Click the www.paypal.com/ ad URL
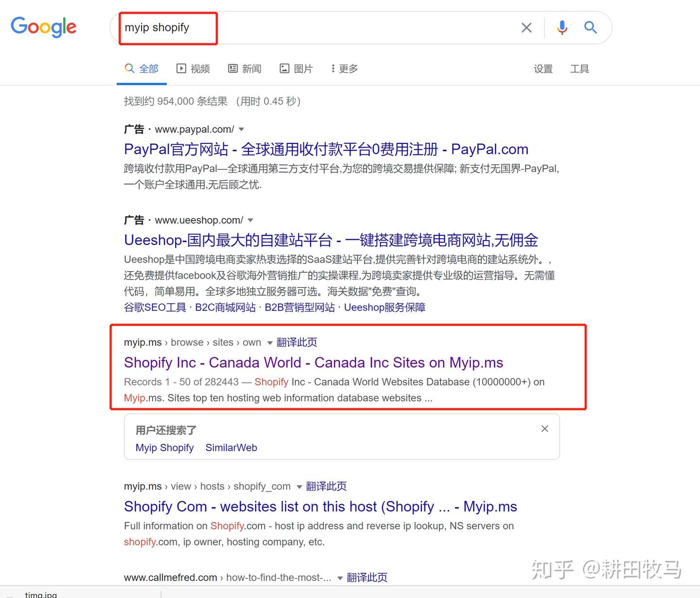 pyautogui.click(x=194, y=129)
